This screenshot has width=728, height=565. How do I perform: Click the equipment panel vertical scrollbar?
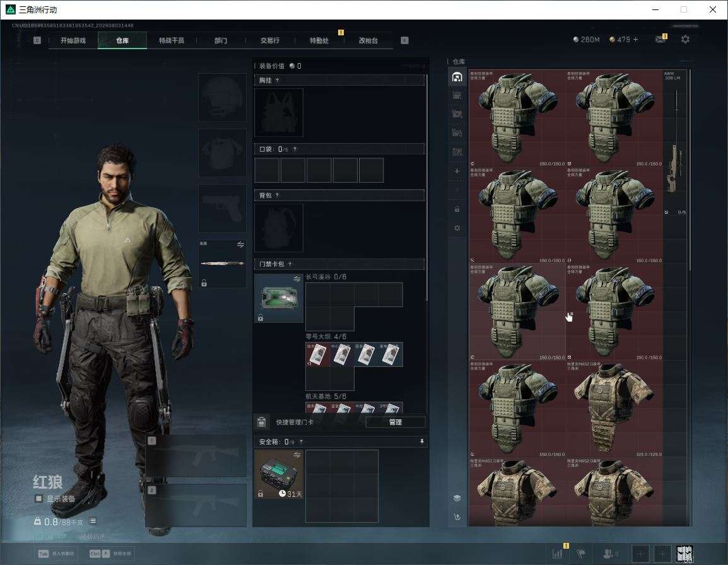(426, 186)
